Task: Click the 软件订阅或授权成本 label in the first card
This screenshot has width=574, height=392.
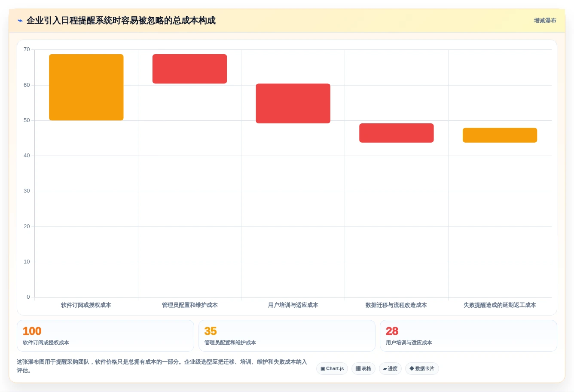Action: pos(46,343)
